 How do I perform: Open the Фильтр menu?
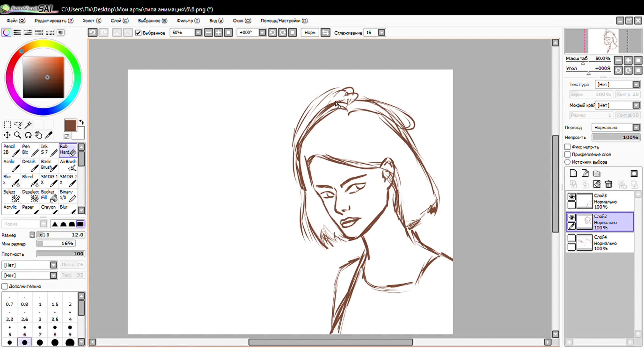(x=188, y=21)
